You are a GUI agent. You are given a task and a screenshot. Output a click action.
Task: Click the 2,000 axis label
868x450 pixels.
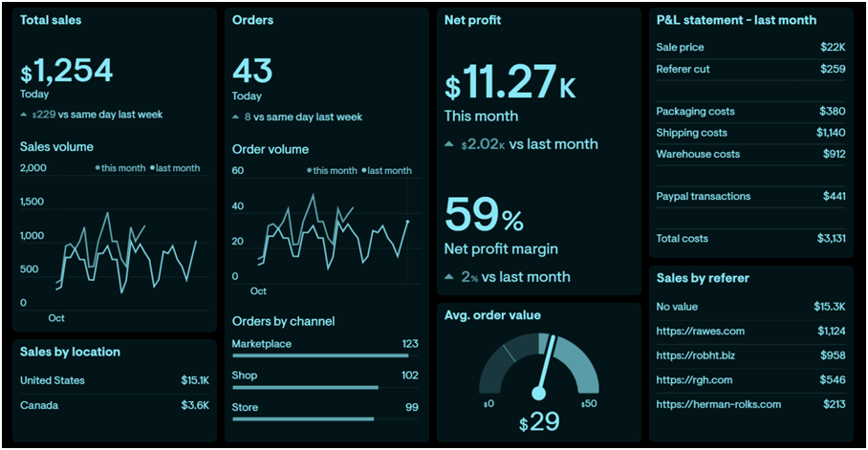click(33, 168)
